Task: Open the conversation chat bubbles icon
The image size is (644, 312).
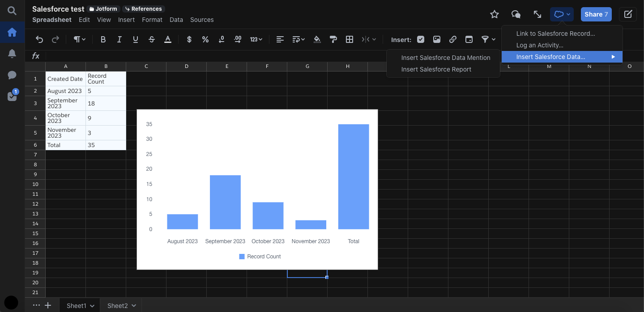Action: tap(516, 14)
